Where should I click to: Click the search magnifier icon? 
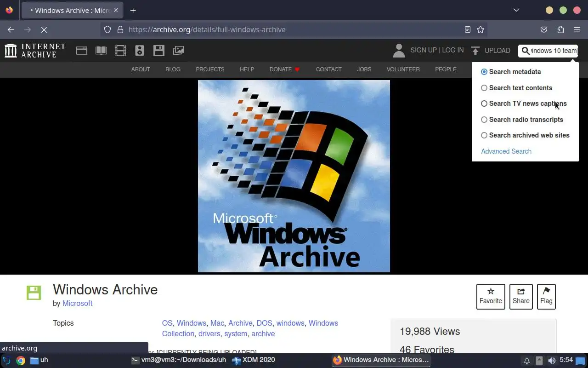pyautogui.click(x=526, y=51)
